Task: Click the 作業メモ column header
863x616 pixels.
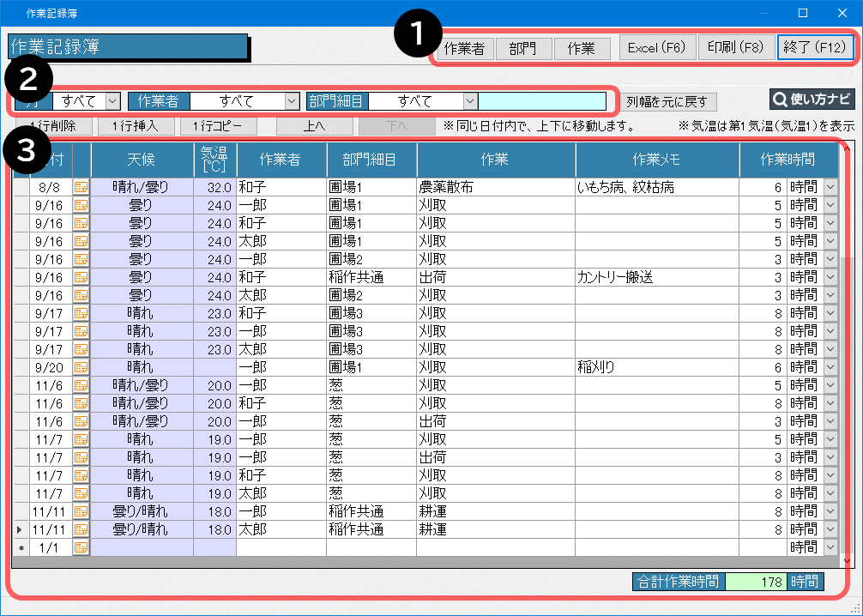Action: [x=657, y=159]
